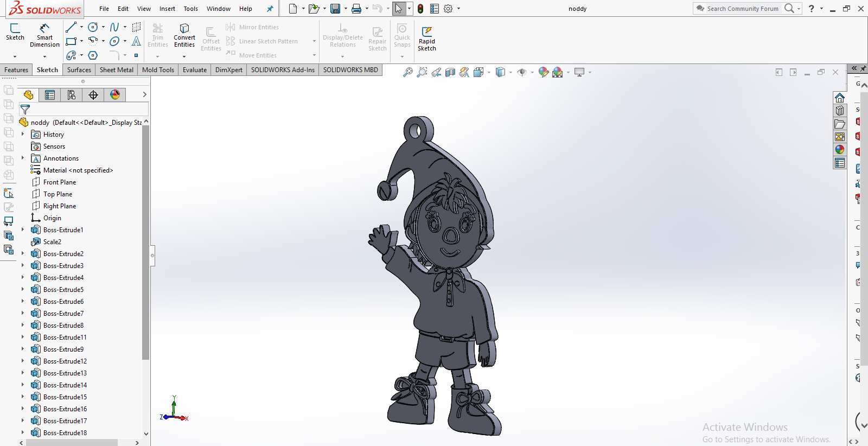Switch to the Evaluate tab
Screen dimensions: 868x446
click(195, 70)
